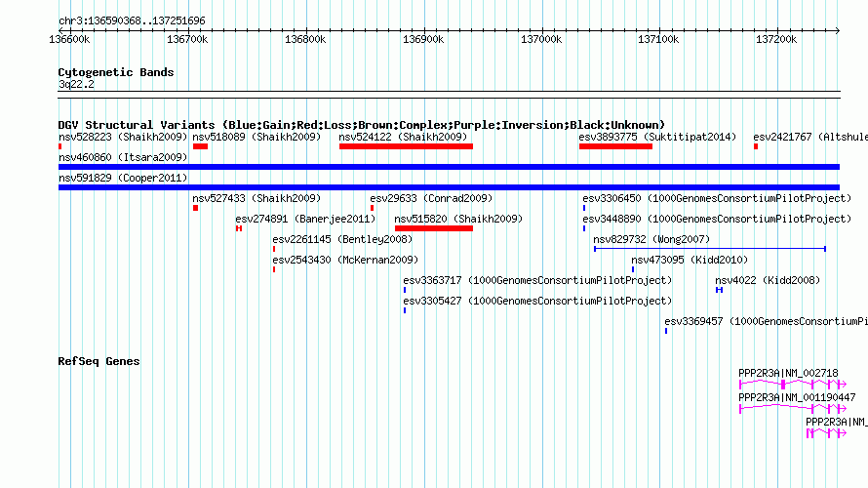This screenshot has height=488, width=868.
Task: Click the esv2261145 (Bentley2008) label
Action: (x=342, y=239)
